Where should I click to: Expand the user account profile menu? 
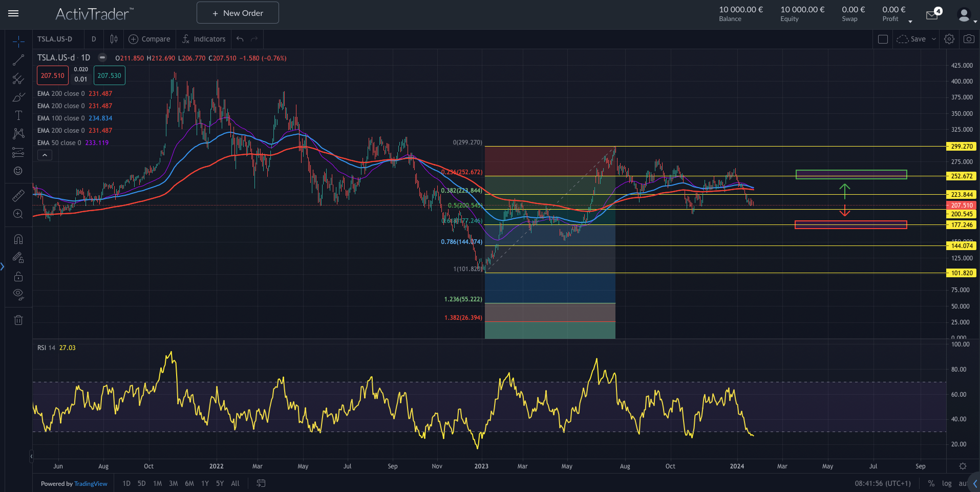pyautogui.click(x=966, y=16)
